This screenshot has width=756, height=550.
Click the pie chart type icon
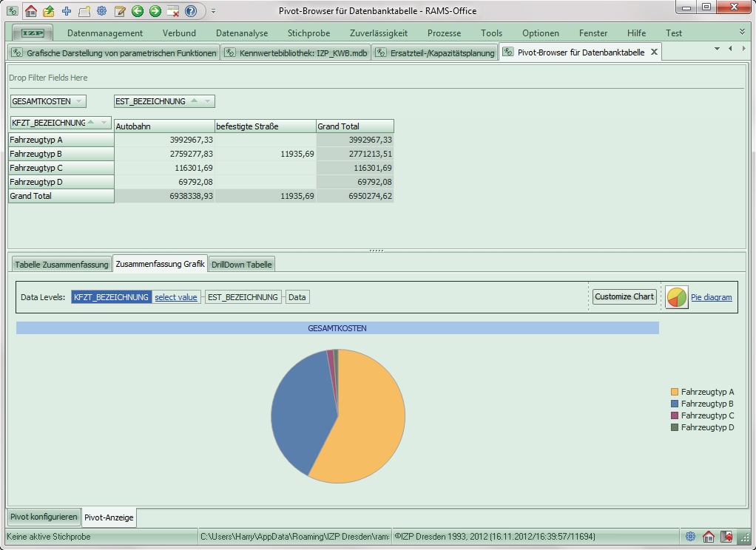tap(676, 297)
